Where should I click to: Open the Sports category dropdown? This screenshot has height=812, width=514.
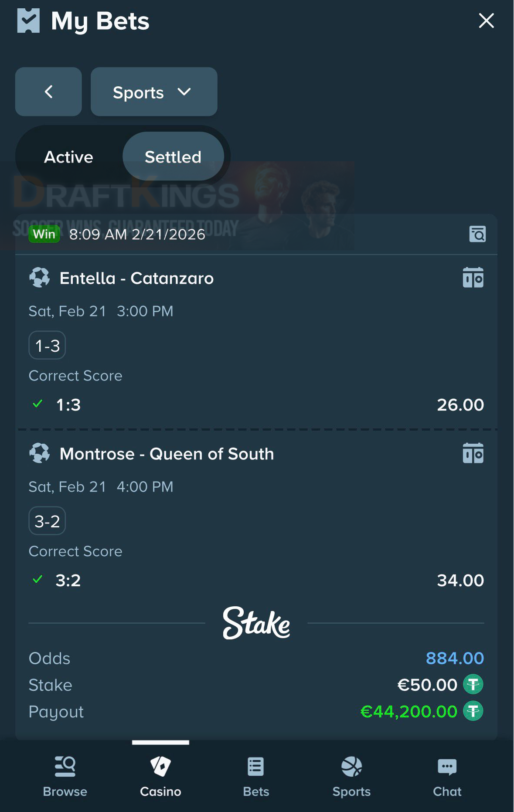[x=153, y=92]
